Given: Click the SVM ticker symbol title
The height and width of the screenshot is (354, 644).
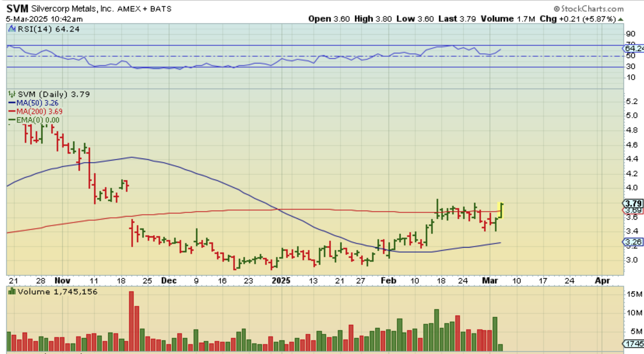Looking at the screenshot, I should 17,9.
